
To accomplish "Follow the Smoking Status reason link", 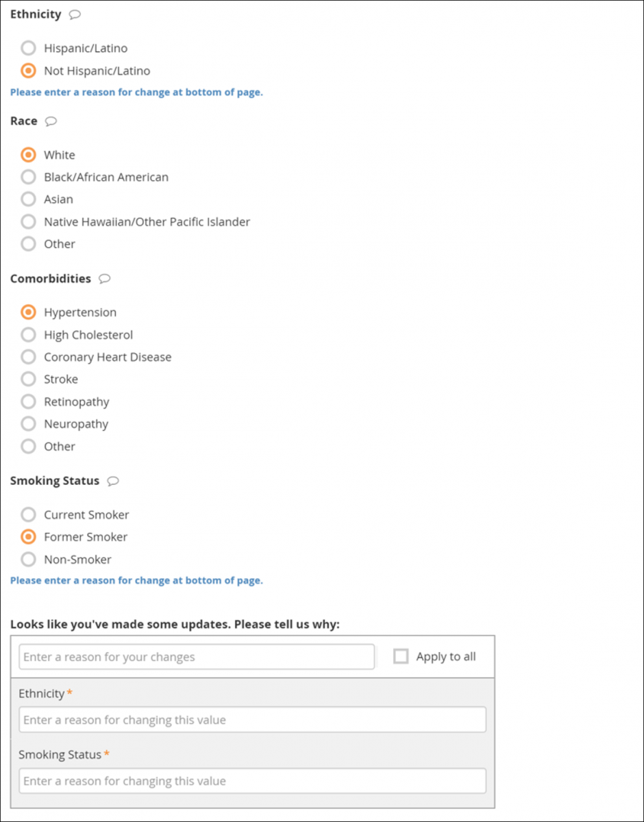I will tap(136, 580).
